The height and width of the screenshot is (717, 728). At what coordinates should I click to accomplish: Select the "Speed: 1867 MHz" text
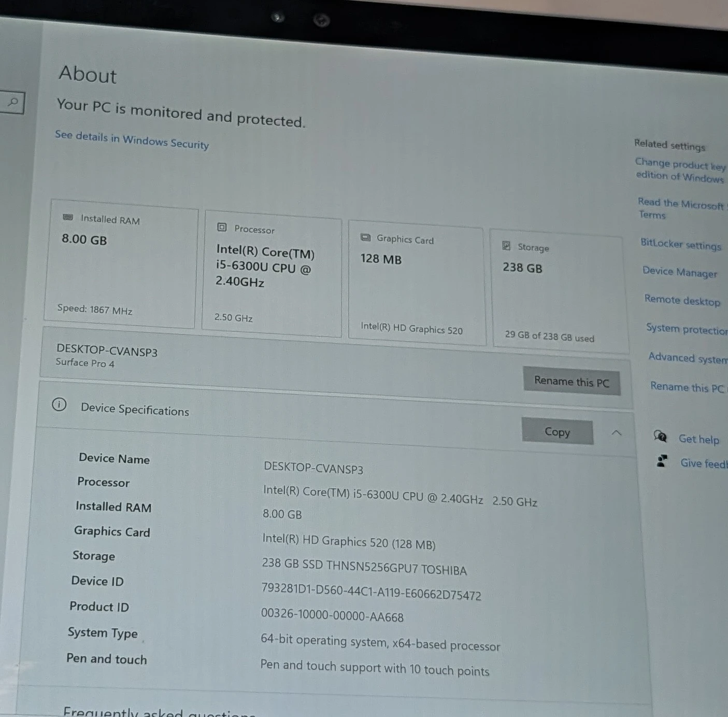95,310
